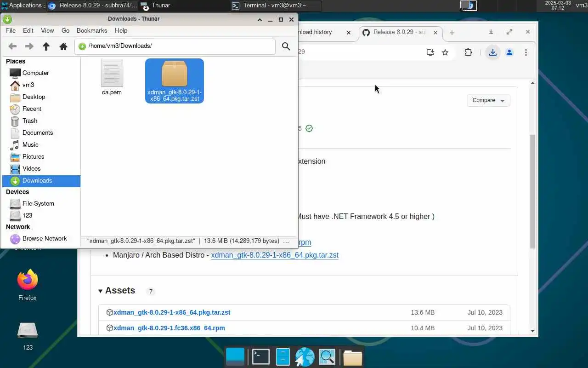The height and width of the screenshot is (368, 588).
Task: Open web browser globe icon in dock
Action: coord(305,357)
